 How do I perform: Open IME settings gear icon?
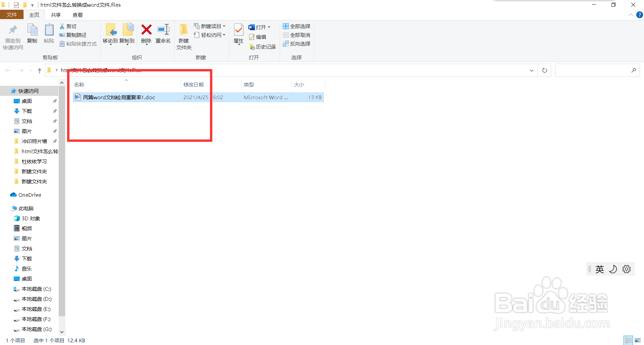(627, 269)
